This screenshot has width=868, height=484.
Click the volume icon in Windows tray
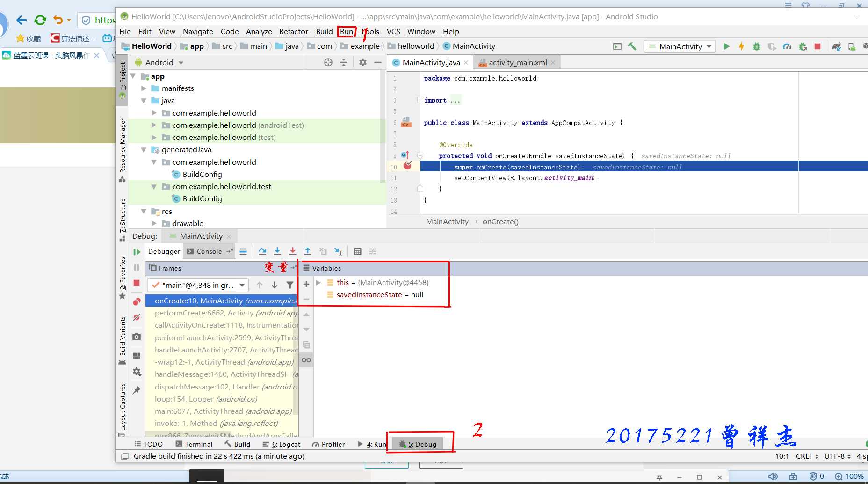pyautogui.click(x=773, y=477)
